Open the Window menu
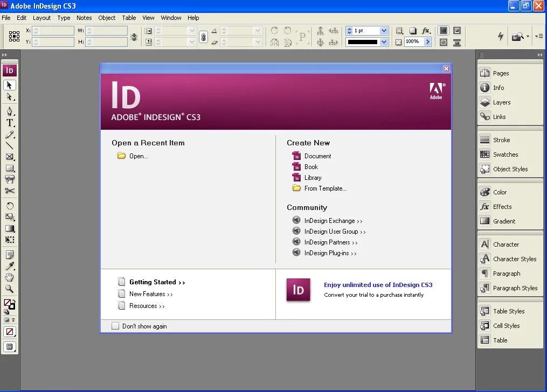The width and height of the screenshot is (547, 392). 171,18
